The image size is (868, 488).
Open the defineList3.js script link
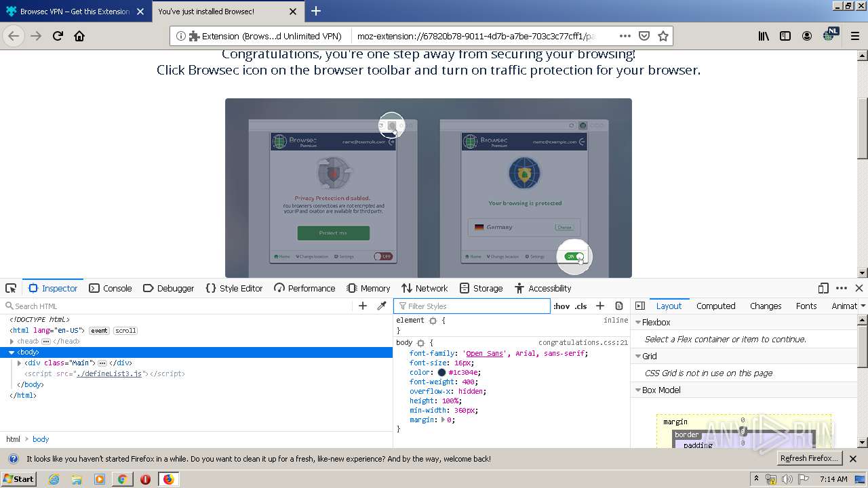(x=109, y=373)
